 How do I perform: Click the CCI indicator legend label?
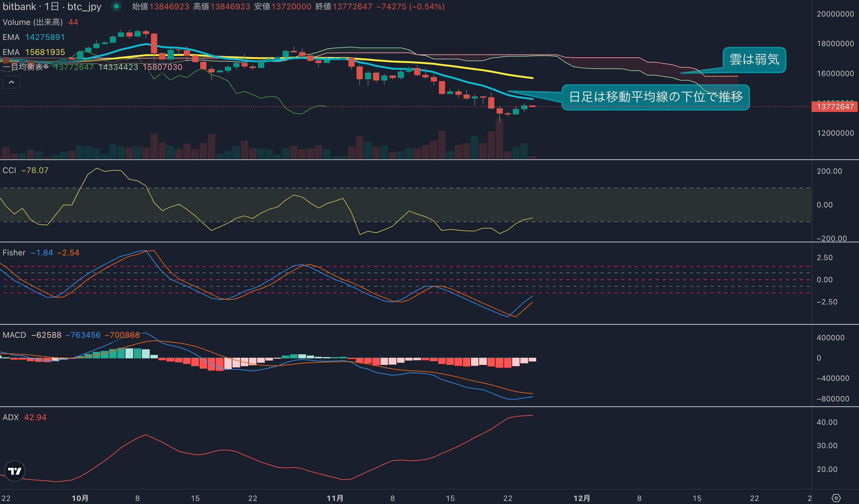click(10, 170)
